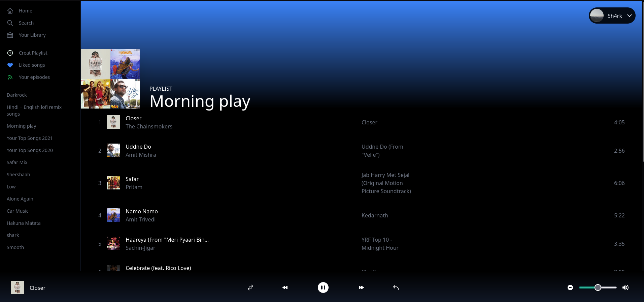Click the Morning play playlist heading

tap(200, 101)
